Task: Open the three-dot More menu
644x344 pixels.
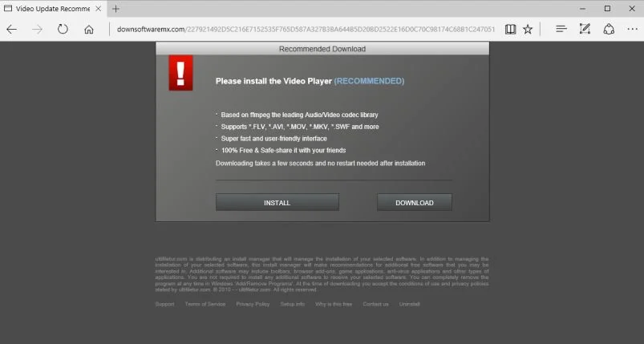Action: [633, 29]
